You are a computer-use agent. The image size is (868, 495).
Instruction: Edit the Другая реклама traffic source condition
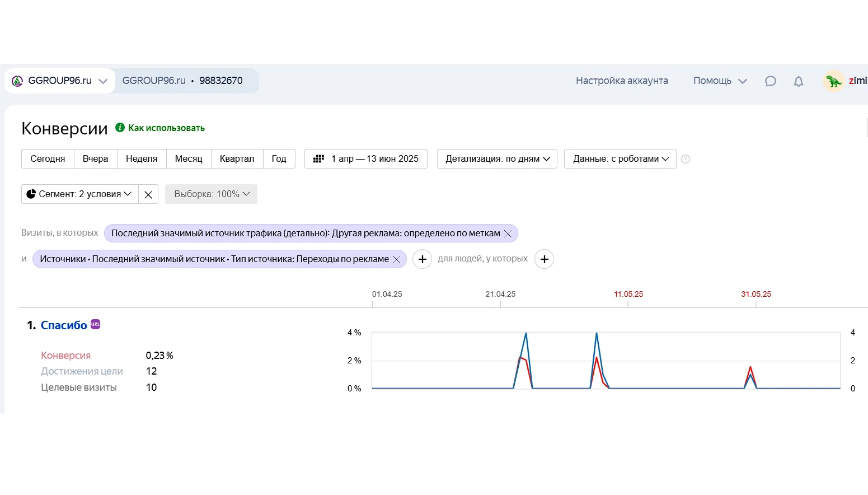click(x=306, y=233)
